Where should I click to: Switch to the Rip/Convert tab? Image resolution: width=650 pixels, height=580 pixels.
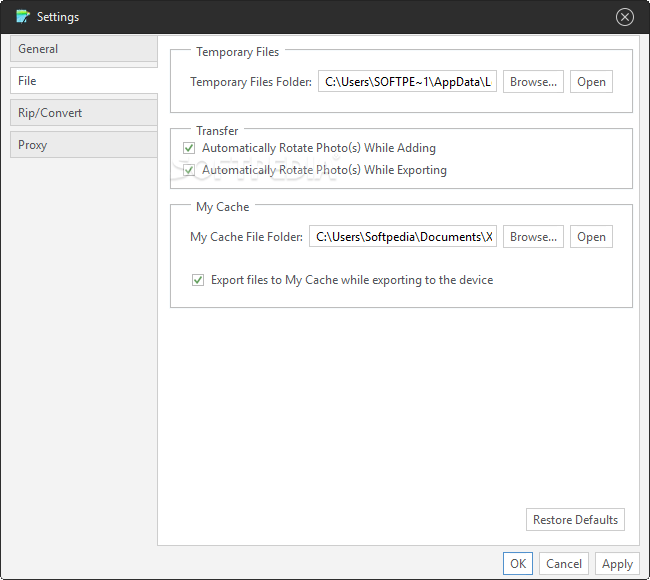(x=84, y=113)
